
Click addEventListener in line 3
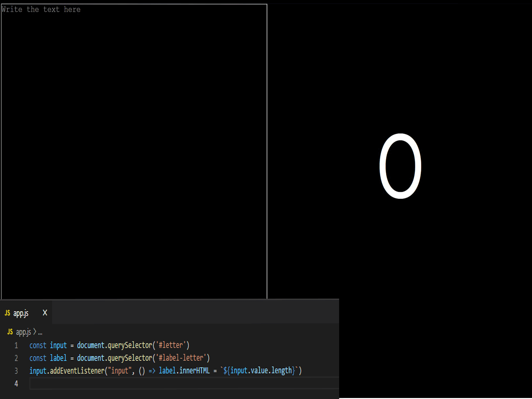[77, 370]
